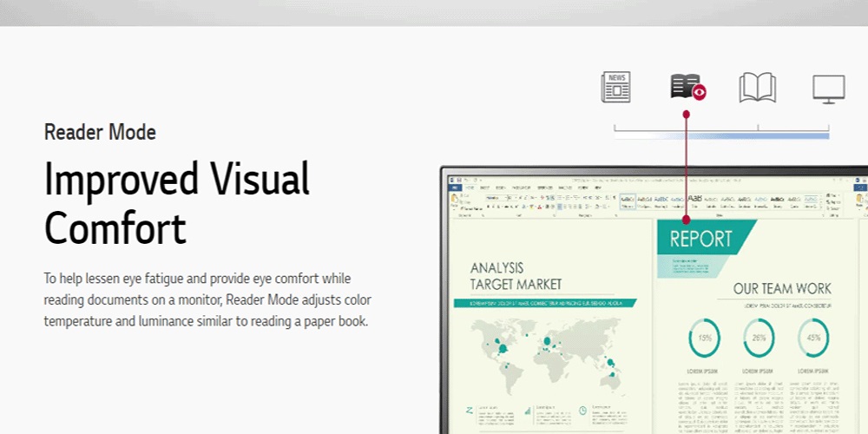
Task: Choose the open book outline icon
Action: tap(757, 88)
